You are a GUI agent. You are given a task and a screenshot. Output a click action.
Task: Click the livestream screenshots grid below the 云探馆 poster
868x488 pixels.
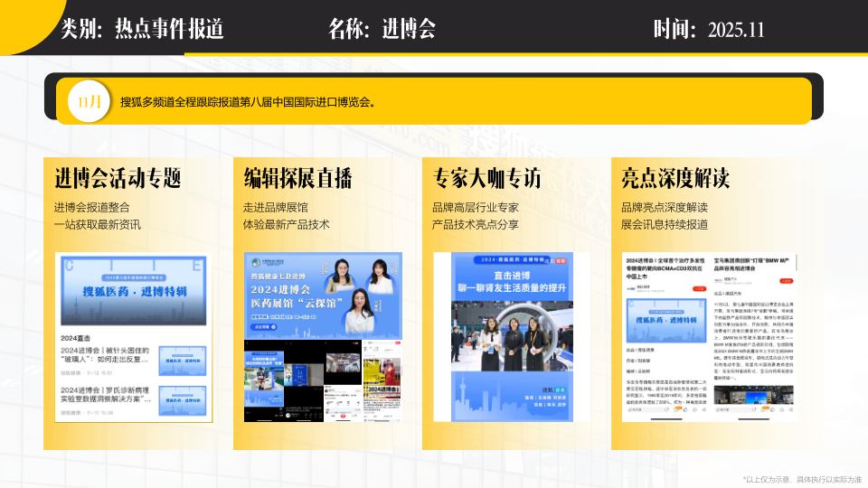tap(324, 381)
